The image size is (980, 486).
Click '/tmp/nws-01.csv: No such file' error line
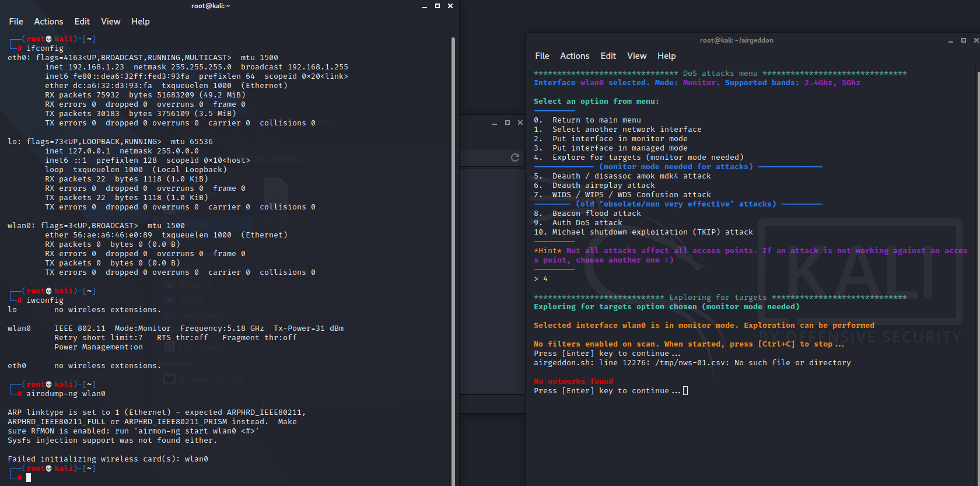click(x=692, y=363)
